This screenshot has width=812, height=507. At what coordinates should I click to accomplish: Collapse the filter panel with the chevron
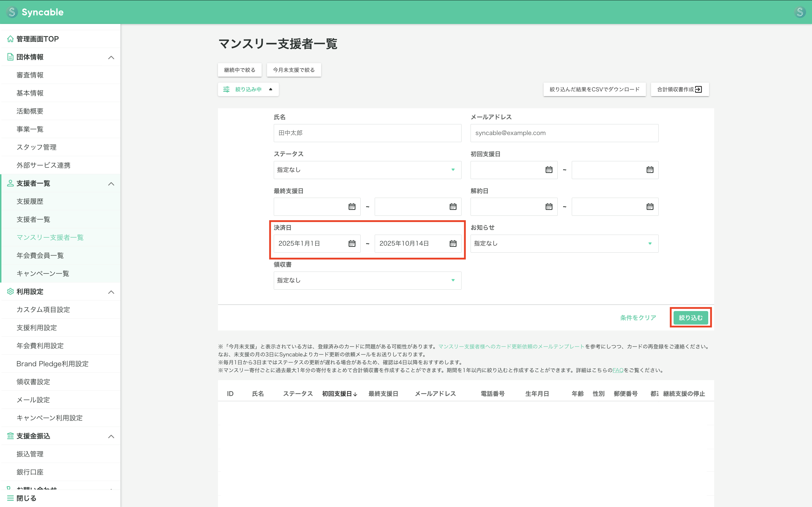tap(270, 89)
